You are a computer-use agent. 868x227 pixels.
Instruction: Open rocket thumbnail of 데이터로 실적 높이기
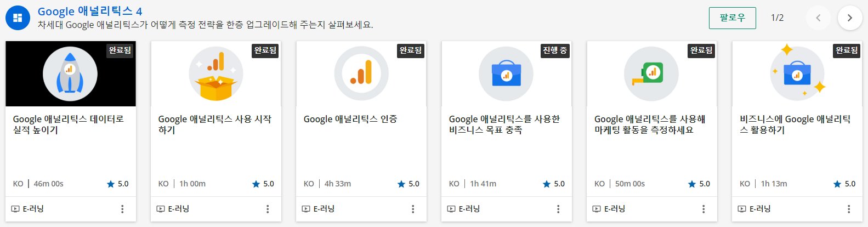tap(70, 73)
